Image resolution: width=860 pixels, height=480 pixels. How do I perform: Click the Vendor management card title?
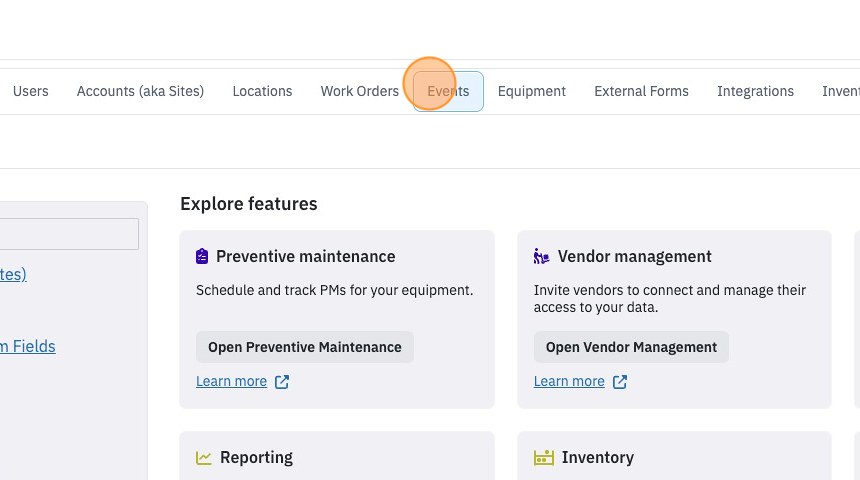pyautogui.click(x=635, y=256)
